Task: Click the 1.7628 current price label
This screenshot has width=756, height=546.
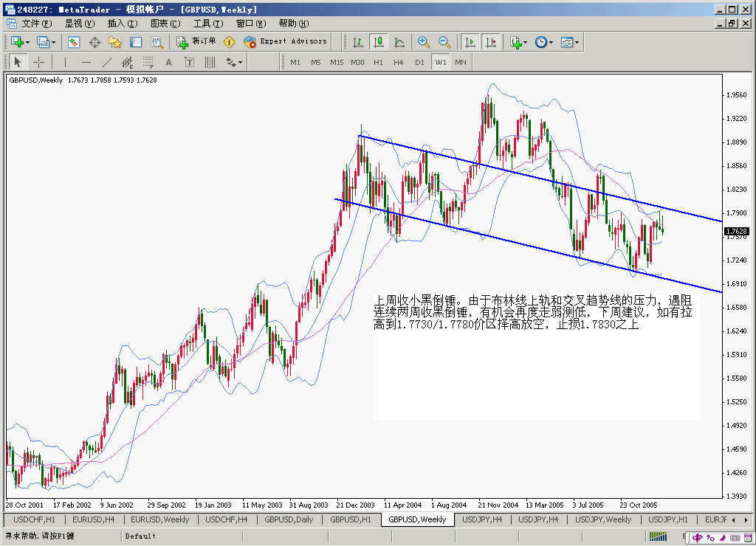Action: point(736,232)
